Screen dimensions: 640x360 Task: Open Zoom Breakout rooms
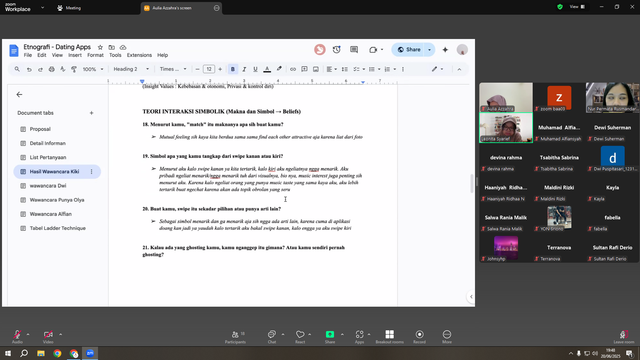tap(389, 336)
